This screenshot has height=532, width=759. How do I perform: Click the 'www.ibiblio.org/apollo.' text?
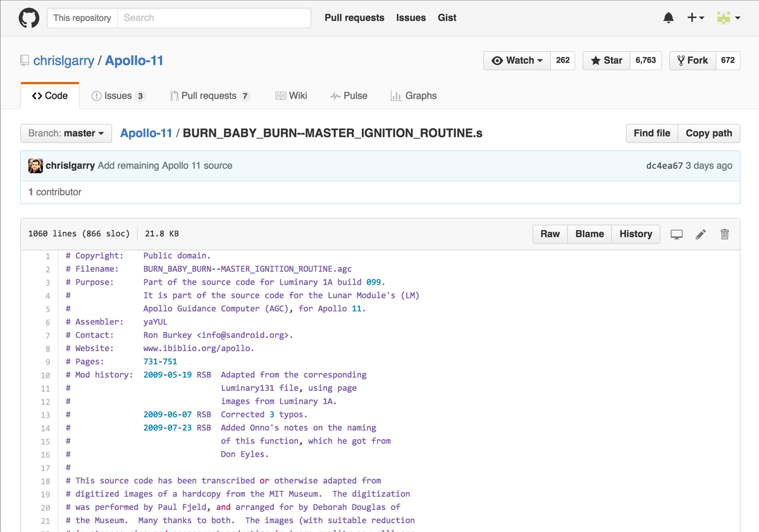(199, 349)
